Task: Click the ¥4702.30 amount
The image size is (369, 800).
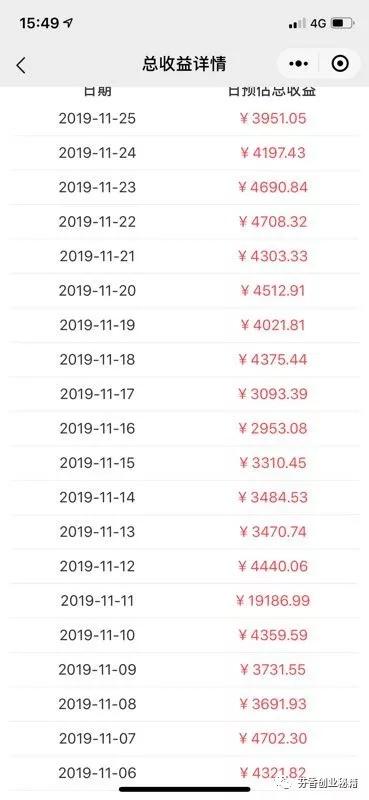Action: point(273,738)
